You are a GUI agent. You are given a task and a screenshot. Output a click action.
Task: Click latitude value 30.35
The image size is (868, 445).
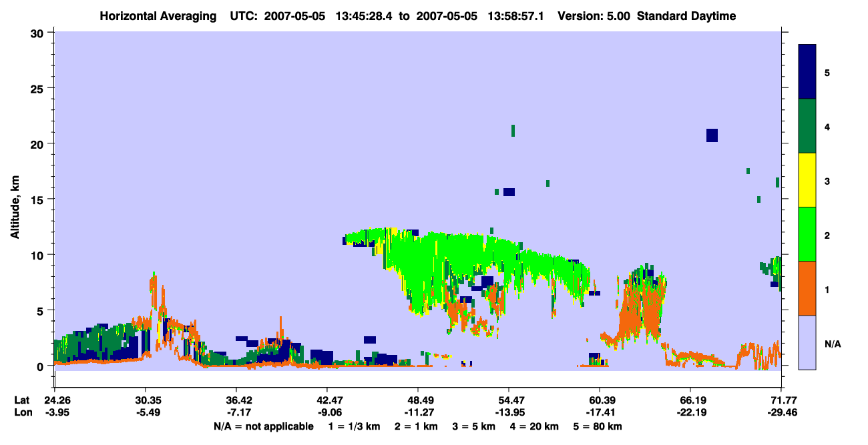point(146,400)
